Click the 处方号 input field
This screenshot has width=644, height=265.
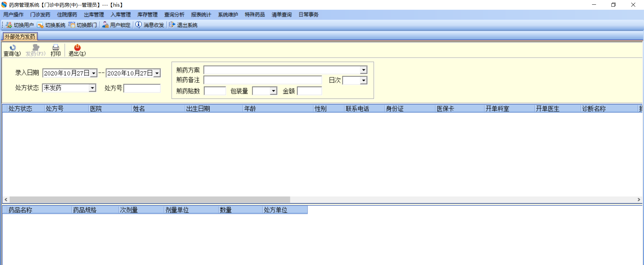142,88
